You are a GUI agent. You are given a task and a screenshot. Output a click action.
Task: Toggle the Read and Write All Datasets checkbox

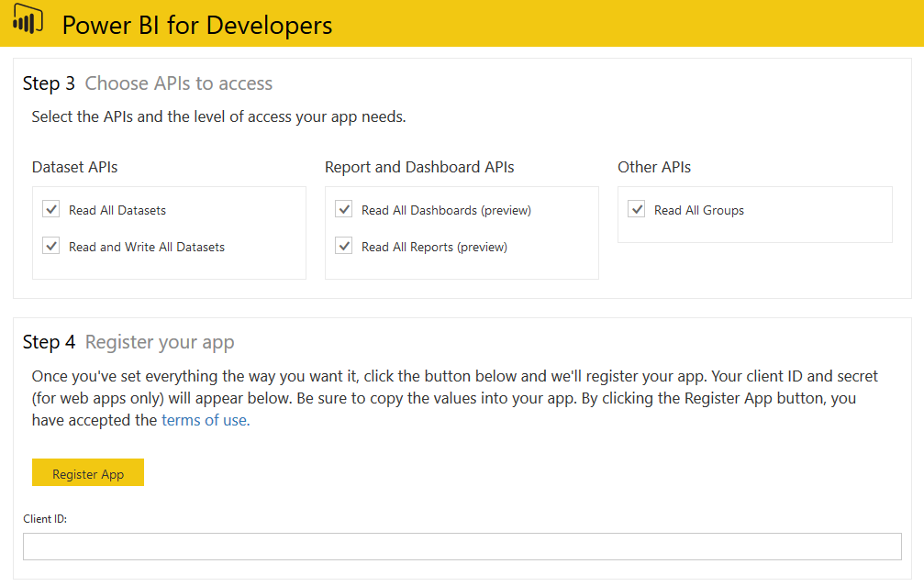click(51, 247)
